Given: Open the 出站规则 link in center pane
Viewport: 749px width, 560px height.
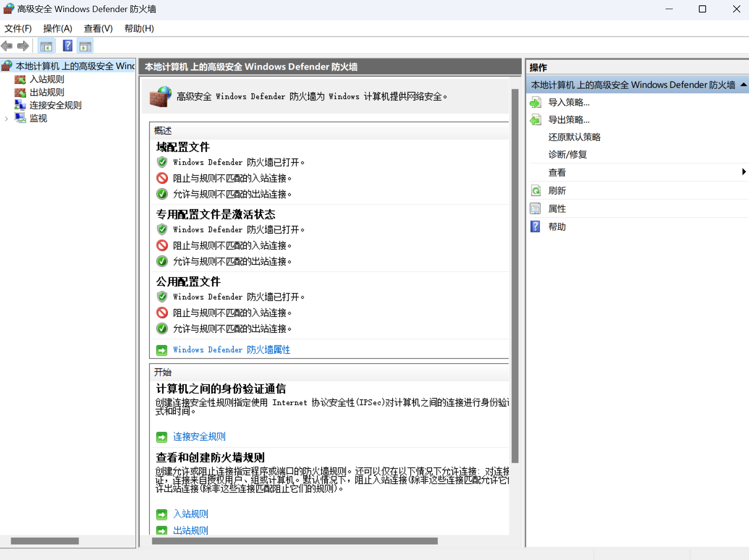Looking at the screenshot, I should coord(191,530).
